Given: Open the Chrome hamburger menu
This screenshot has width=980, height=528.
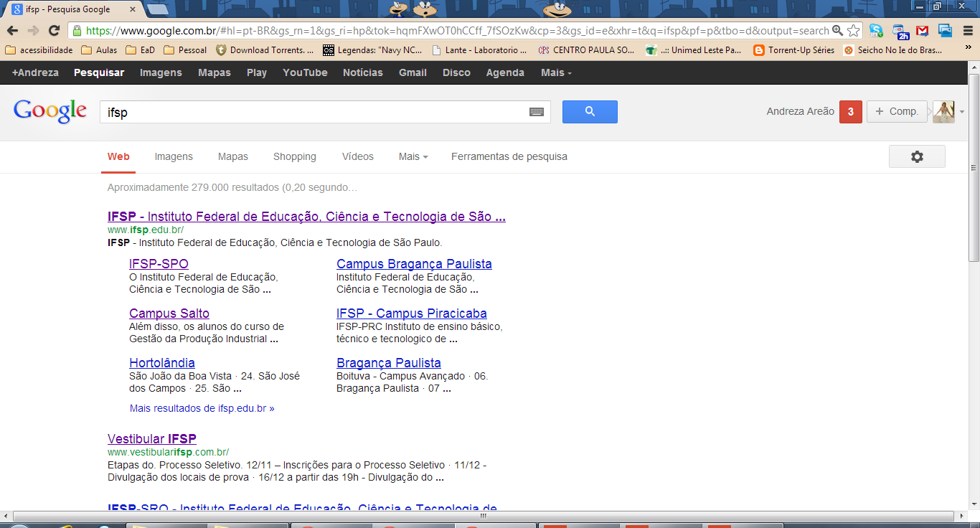Looking at the screenshot, I should pos(967,31).
